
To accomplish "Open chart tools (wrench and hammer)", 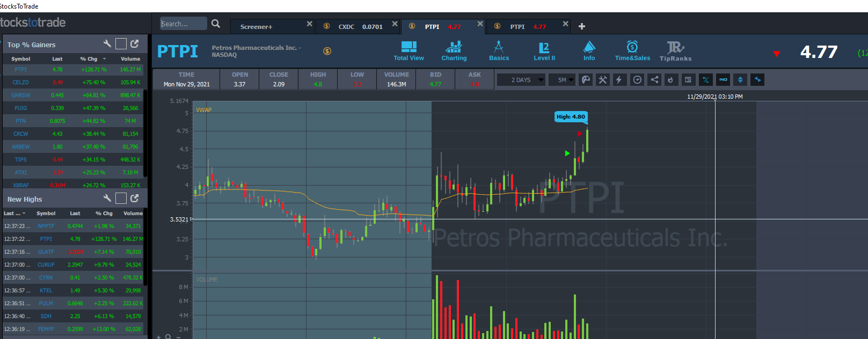I will [603, 80].
